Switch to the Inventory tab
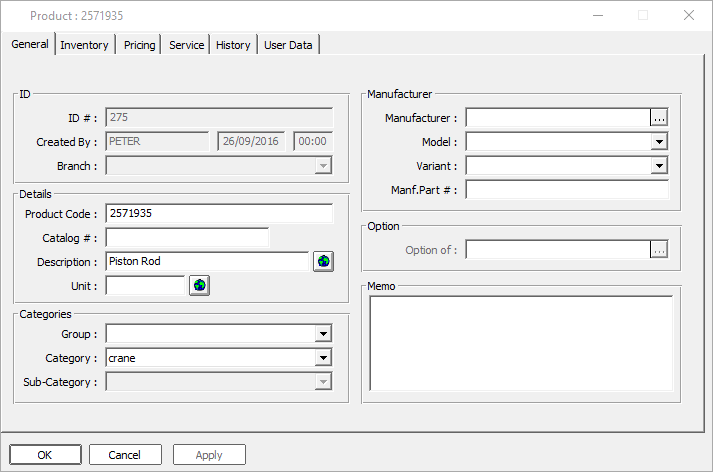Screen dimensions: 713x472 (x=85, y=45)
